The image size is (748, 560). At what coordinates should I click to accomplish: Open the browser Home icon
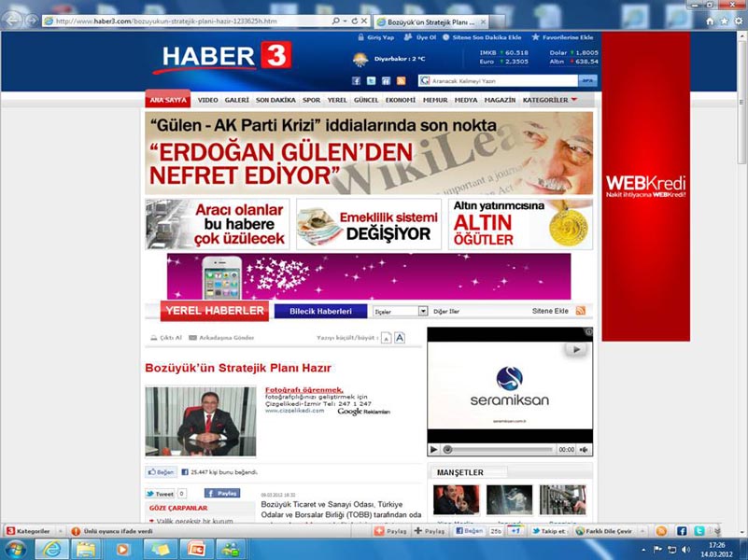click(710, 21)
